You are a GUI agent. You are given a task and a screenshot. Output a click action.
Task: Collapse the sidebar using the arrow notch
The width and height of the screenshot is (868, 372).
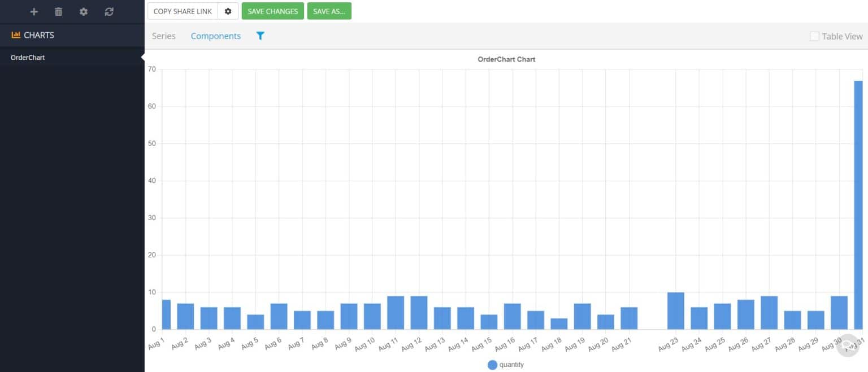point(142,58)
